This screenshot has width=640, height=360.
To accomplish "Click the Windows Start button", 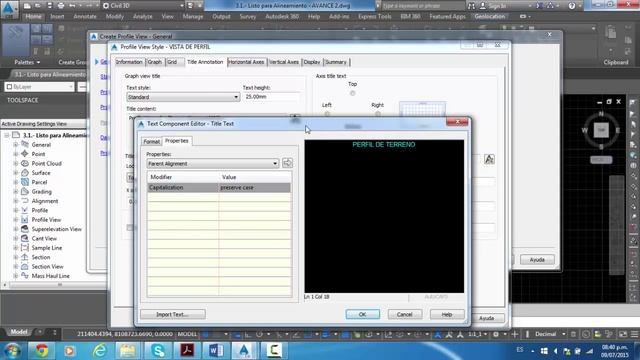I will pyautogui.click(x=12, y=351).
